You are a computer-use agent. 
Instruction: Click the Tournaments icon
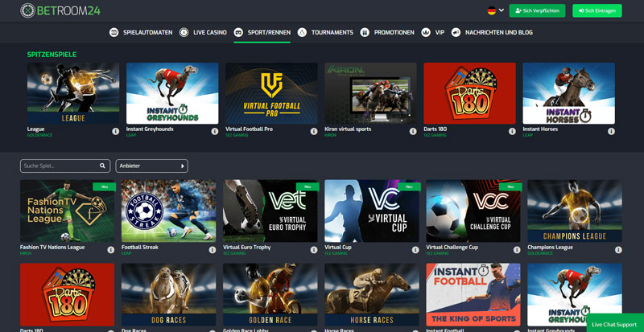[x=303, y=32]
